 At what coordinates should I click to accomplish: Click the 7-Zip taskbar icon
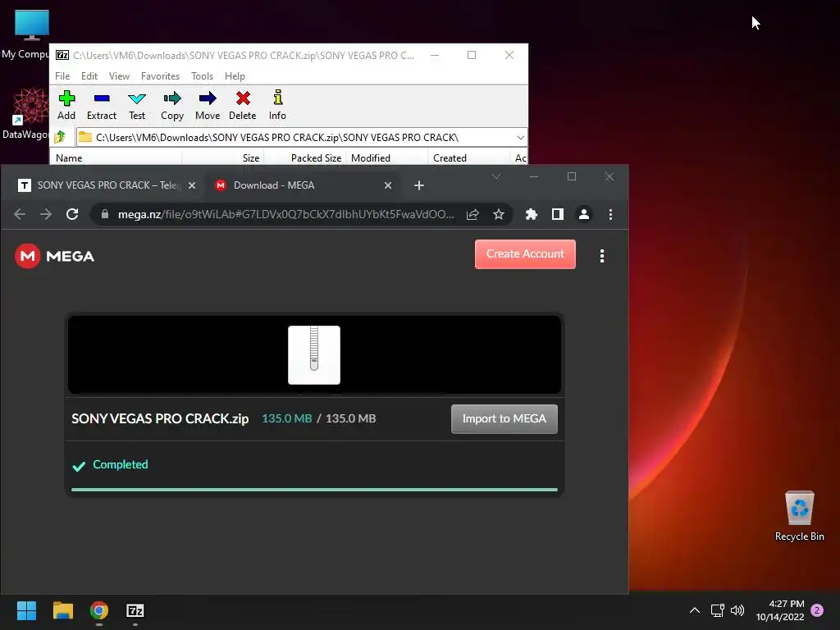coord(135,610)
